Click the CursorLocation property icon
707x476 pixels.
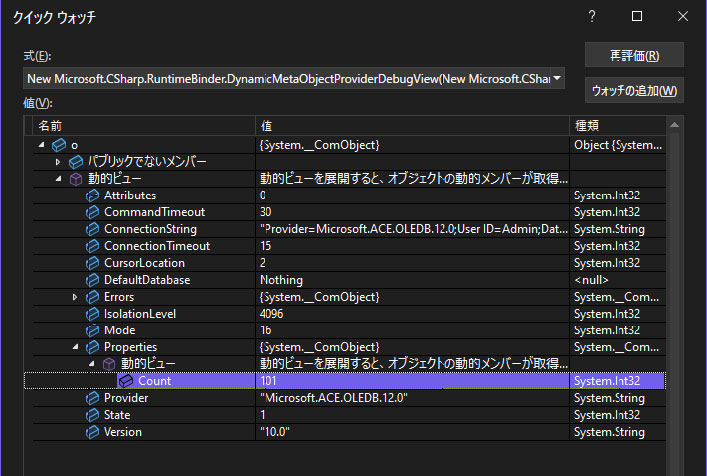[x=92, y=263]
